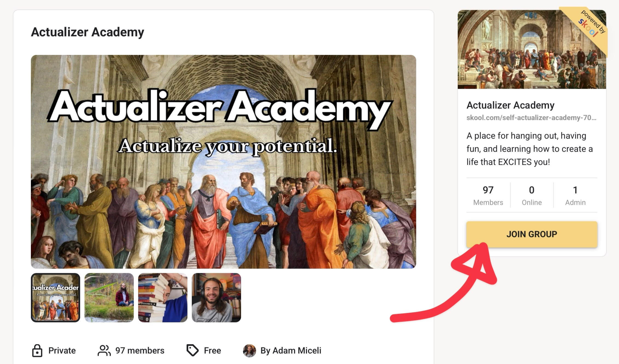Select the man sitting in grass thumbnail
This screenshot has width=619, height=364.
click(109, 297)
